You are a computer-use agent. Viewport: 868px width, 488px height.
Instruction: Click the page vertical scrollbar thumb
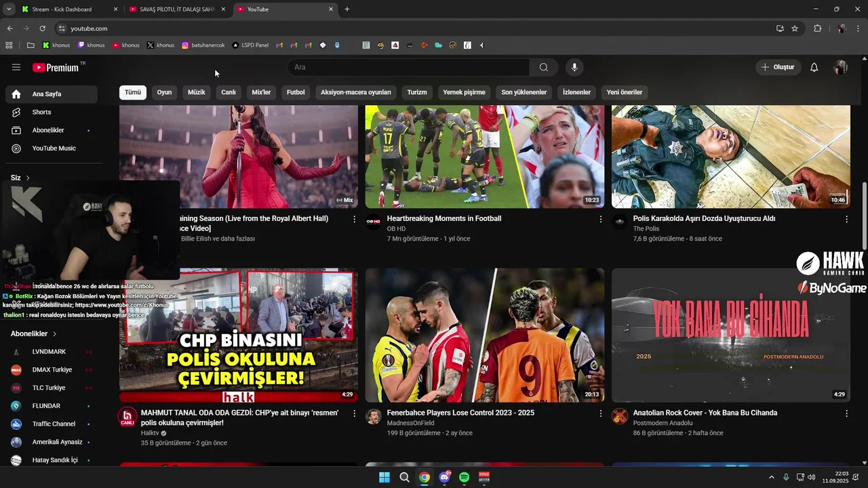pos(864,216)
